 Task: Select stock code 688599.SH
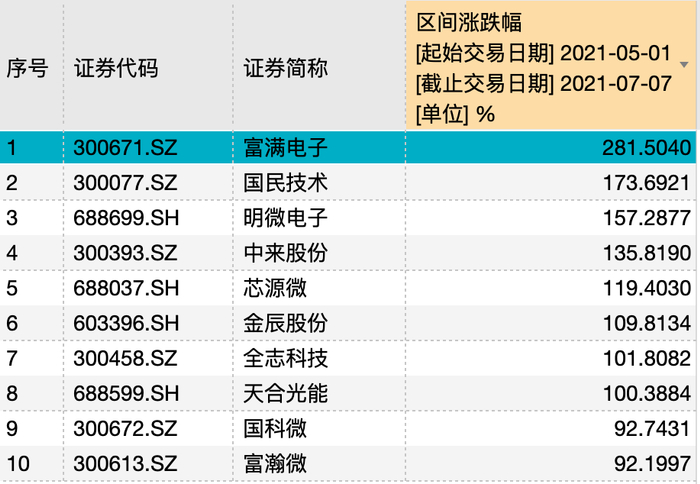(126, 393)
